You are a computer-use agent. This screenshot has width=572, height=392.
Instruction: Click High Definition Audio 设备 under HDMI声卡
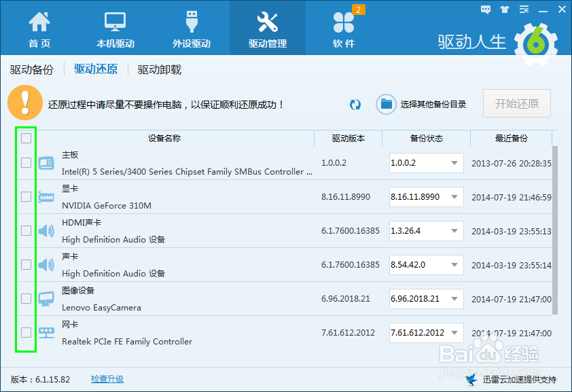[113, 240]
